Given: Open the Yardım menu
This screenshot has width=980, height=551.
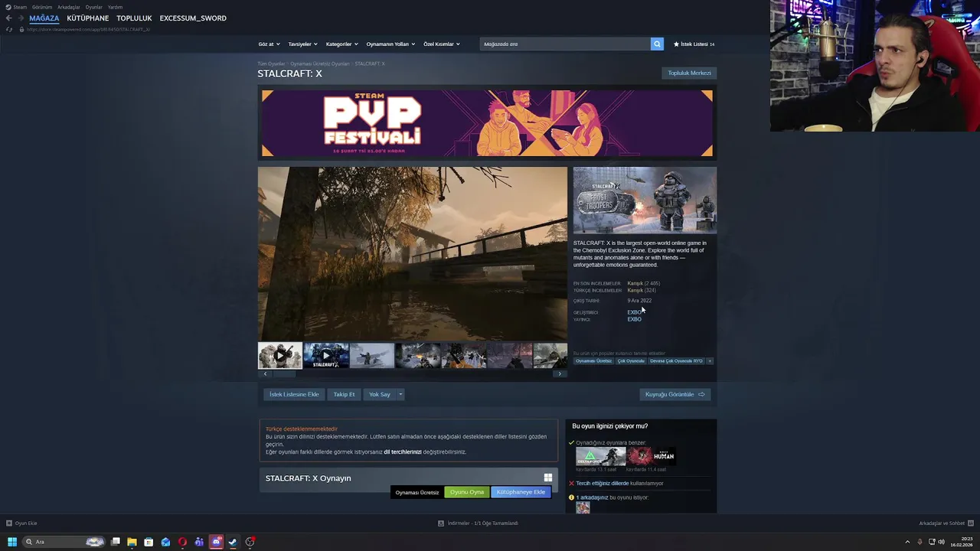Looking at the screenshot, I should coord(115,7).
